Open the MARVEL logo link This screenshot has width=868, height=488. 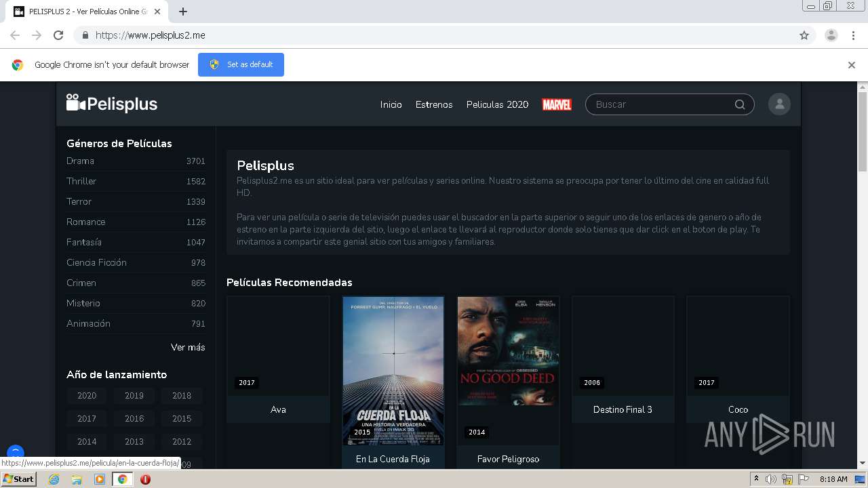pyautogui.click(x=557, y=104)
